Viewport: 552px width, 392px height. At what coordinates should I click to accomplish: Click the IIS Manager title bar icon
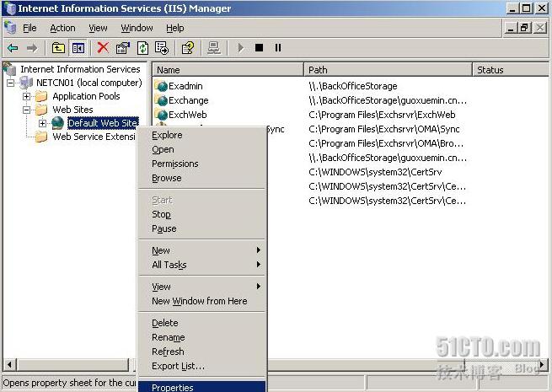pyautogui.click(x=9, y=8)
